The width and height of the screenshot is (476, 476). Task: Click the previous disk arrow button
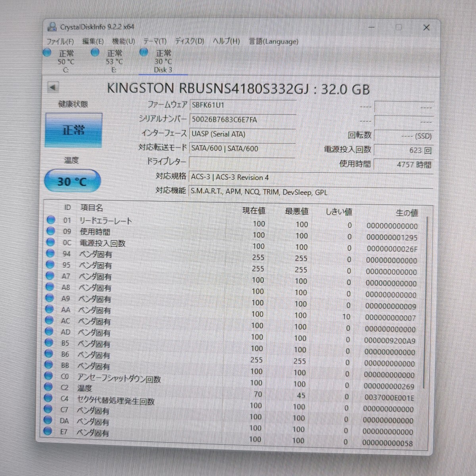click(53, 87)
